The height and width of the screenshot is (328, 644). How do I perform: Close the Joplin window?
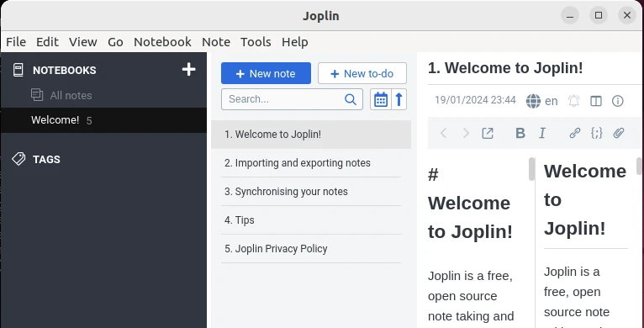[x=626, y=16]
